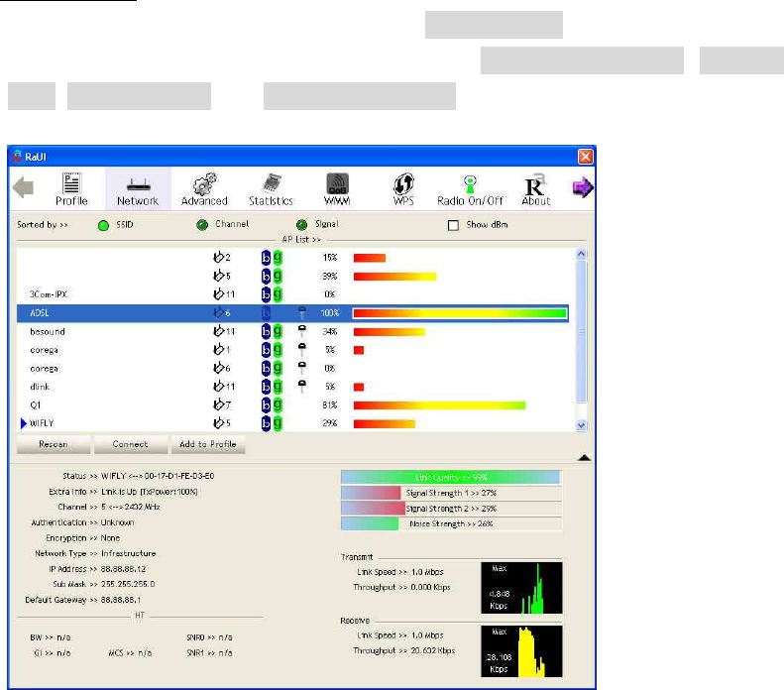Click the Rescan button
The height and width of the screenshot is (690, 784).
[x=54, y=444]
